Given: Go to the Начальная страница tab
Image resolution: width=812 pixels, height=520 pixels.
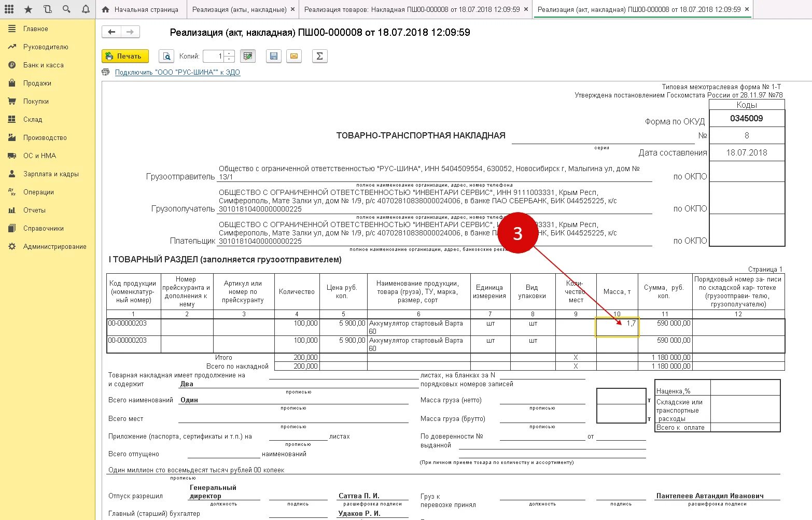Looking at the screenshot, I should coord(141,9).
